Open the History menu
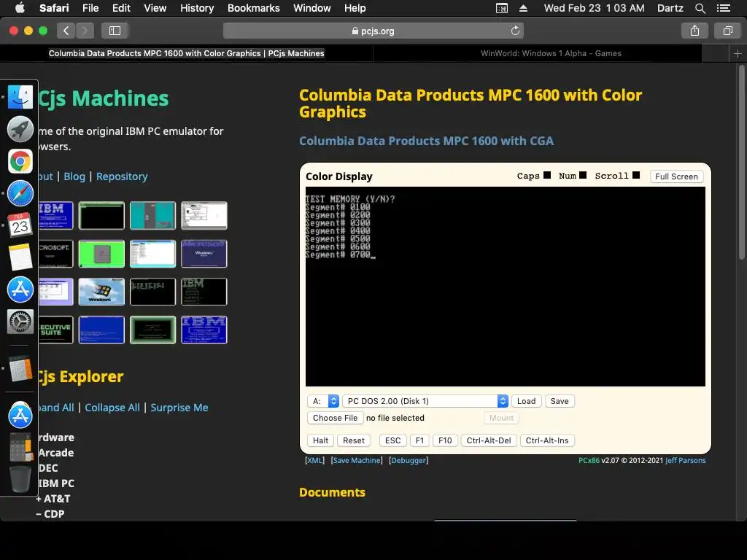Screen dimensions: 747x560 tap(197, 8)
